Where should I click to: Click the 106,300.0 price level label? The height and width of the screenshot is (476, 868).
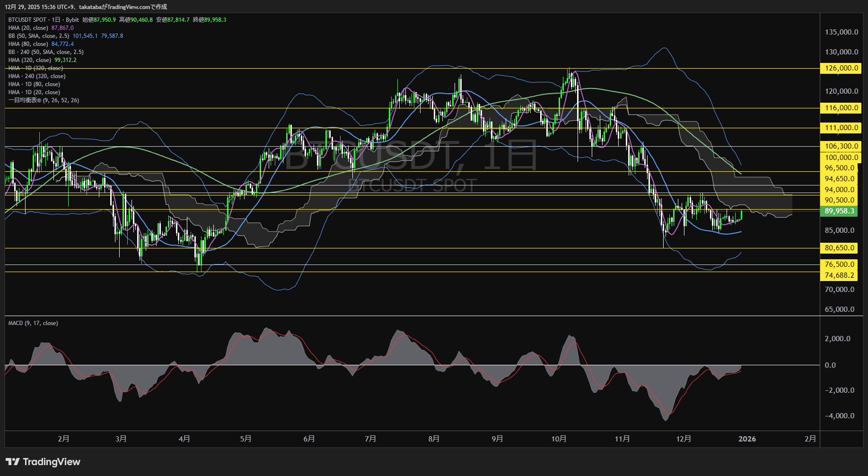pos(841,146)
